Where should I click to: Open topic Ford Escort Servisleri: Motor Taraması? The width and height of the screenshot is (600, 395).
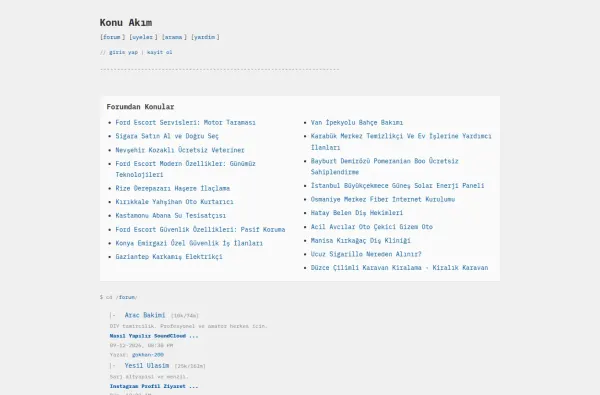pyautogui.click(x=185, y=122)
